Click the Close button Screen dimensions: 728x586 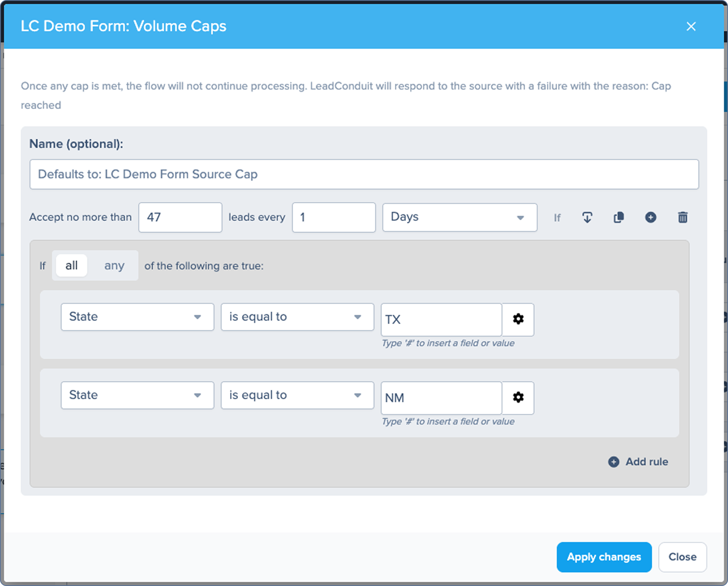coord(682,557)
